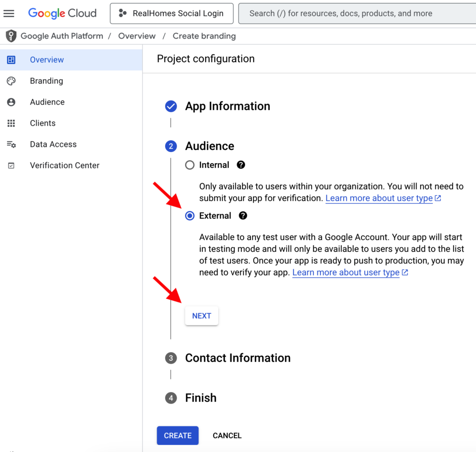This screenshot has width=476, height=452.
Task: Go to Overview breadcrumb link
Action: point(137,36)
